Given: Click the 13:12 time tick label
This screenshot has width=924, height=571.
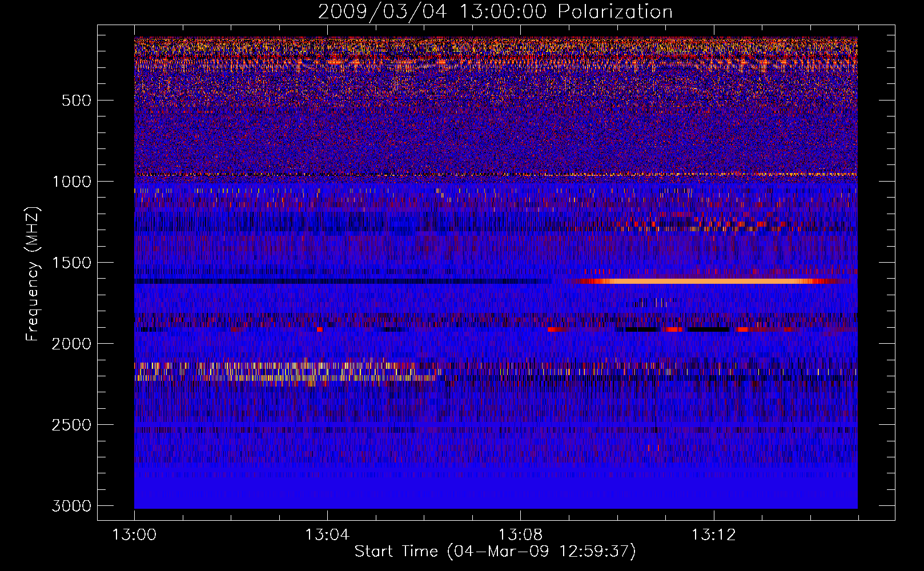Looking at the screenshot, I should (713, 535).
